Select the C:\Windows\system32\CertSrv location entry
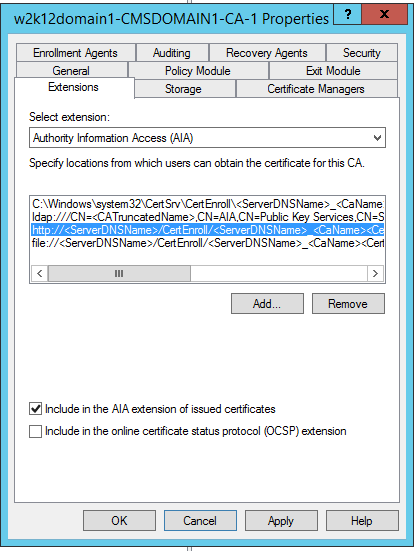The image size is (415, 551). pos(208,204)
